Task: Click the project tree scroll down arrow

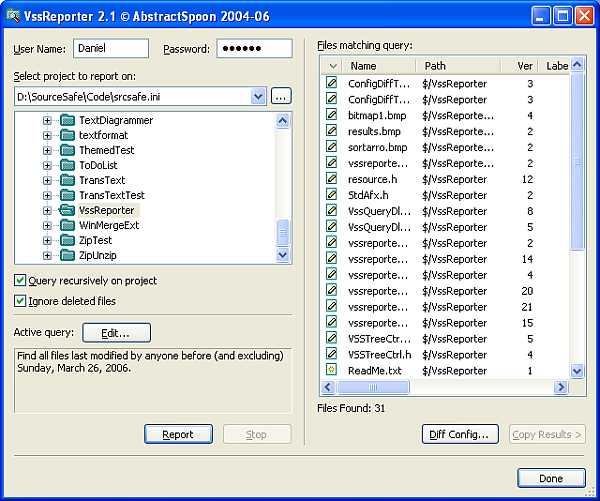Action: (283, 255)
